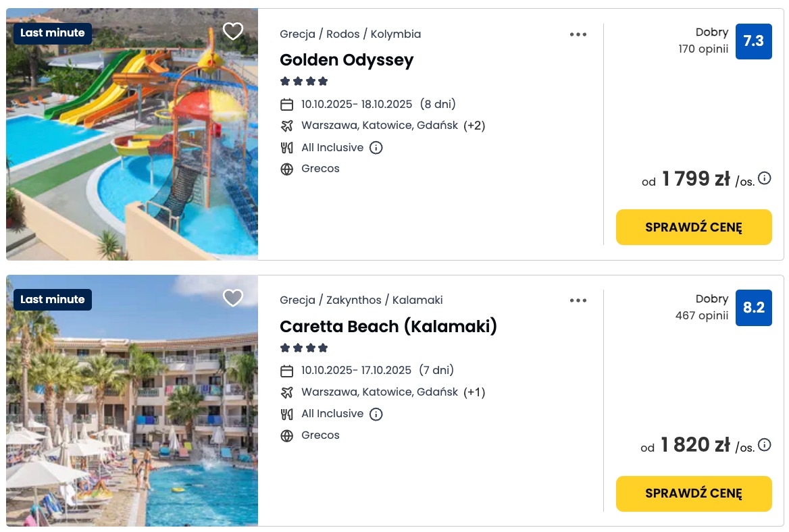Click fork and knife icon for Caretta Beach
The image size is (789, 532).
pos(286,414)
